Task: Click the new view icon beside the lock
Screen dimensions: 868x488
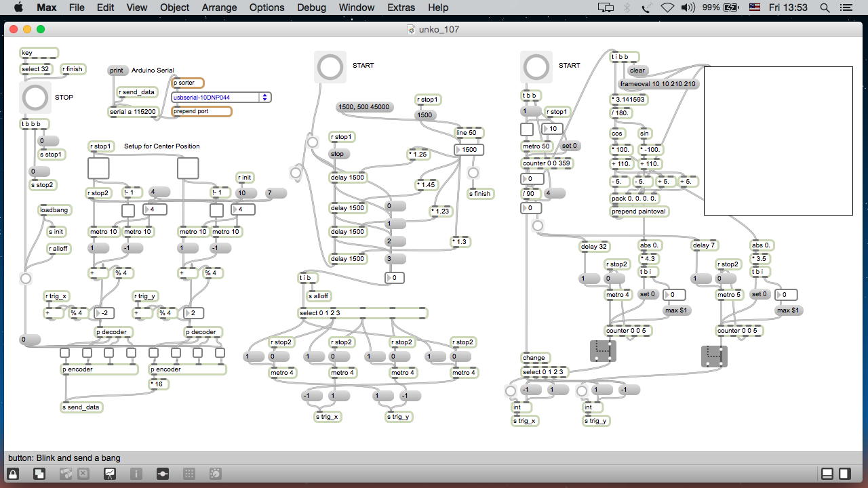Action: point(39,474)
